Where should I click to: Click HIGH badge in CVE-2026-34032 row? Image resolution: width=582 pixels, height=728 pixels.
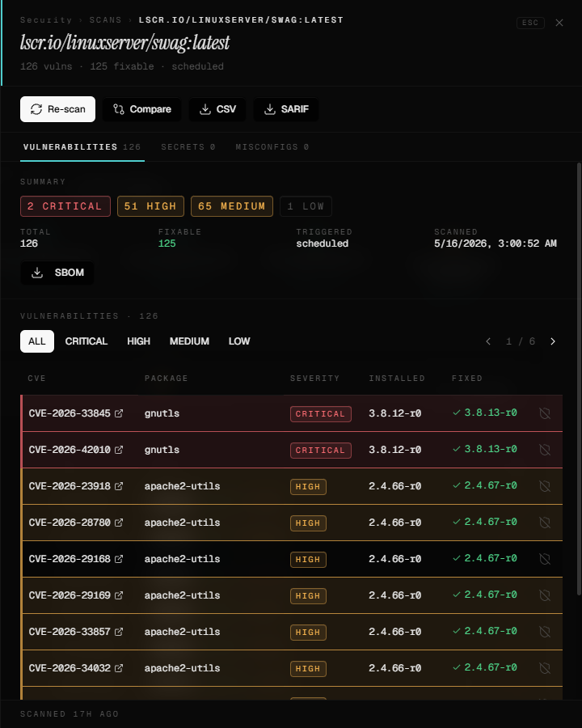(308, 669)
